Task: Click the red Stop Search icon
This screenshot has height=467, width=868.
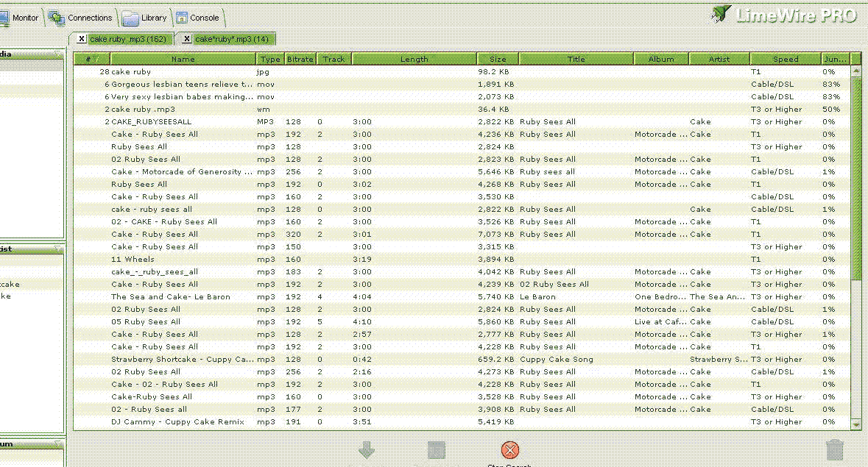Action: pos(510,450)
